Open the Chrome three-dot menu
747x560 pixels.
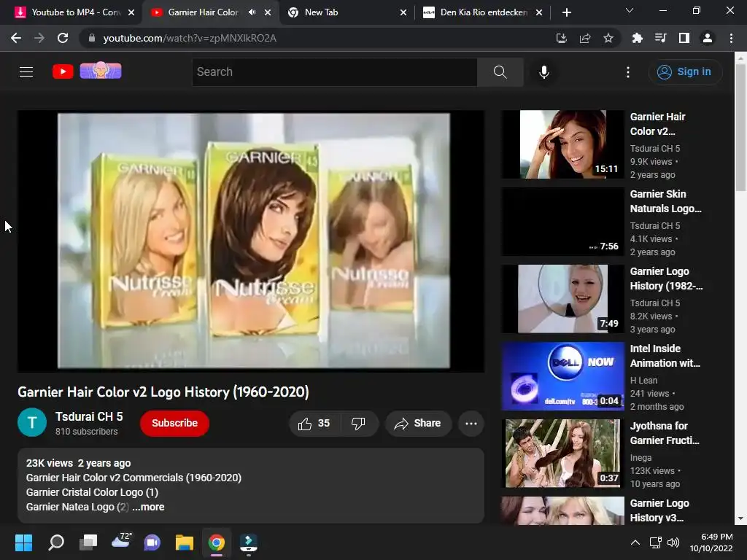pyautogui.click(x=731, y=38)
